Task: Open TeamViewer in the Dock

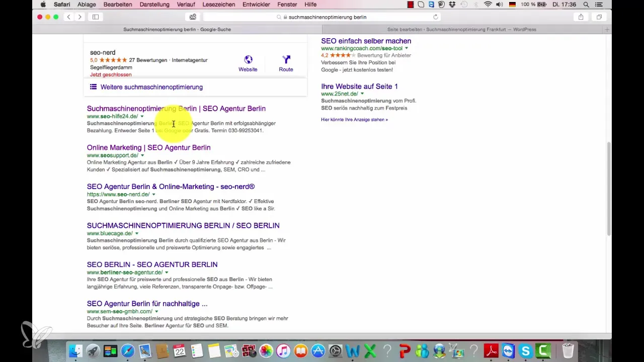Action: [508, 350]
